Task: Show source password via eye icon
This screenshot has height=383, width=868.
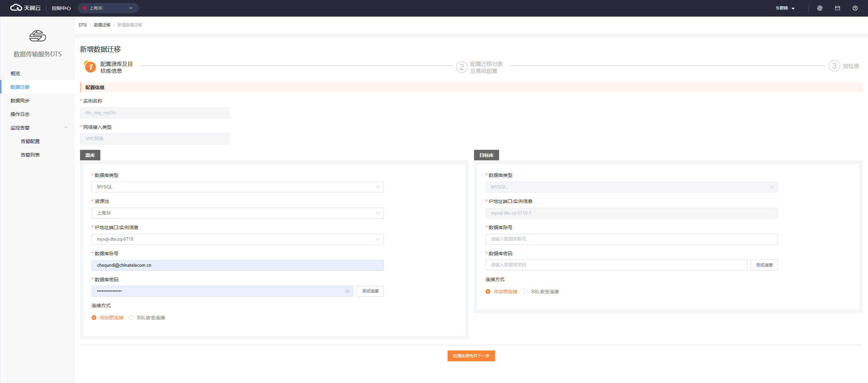Action: tap(347, 291)
